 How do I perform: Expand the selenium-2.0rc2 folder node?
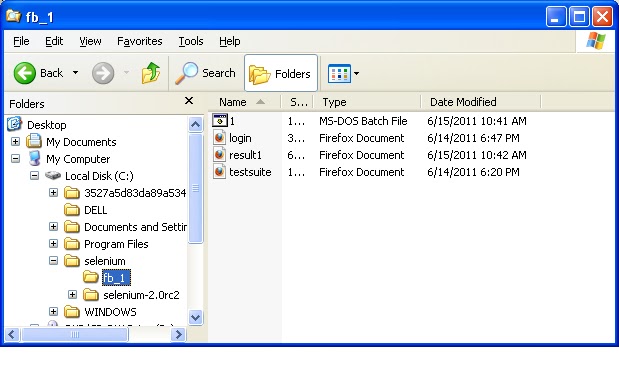point(73,294)
